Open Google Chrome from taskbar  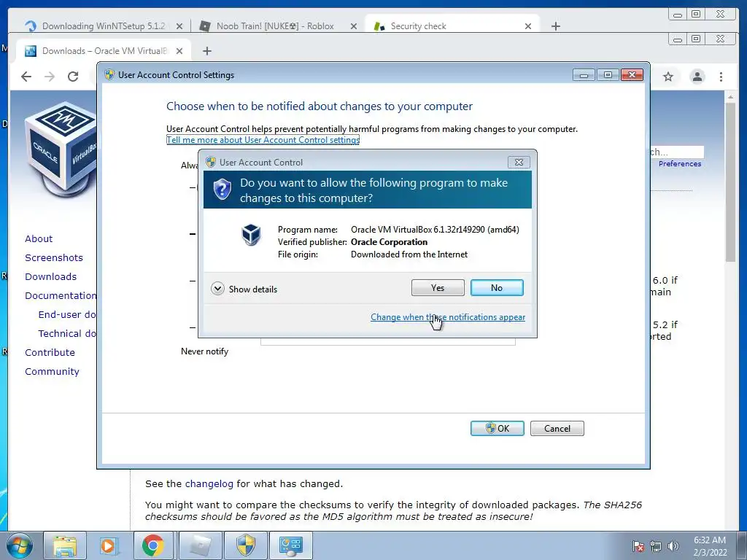click(152, 545)
